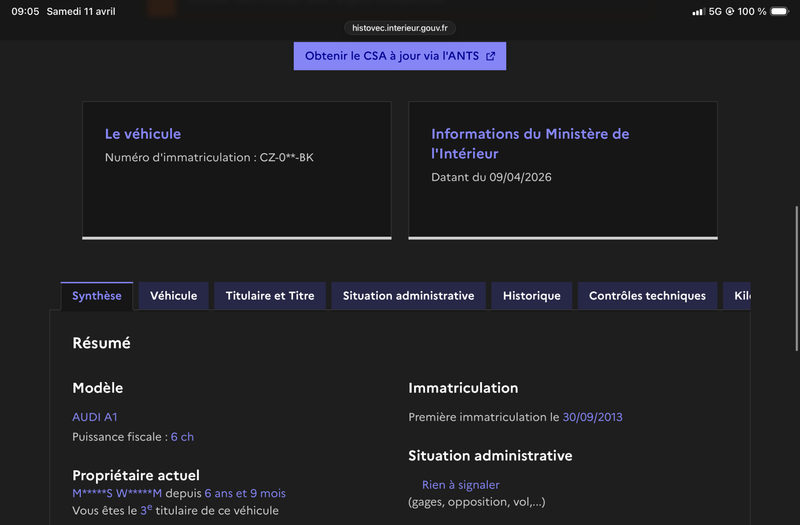Click the Rien à signaler status
The image size is (800, 525).
coord(460,485)
